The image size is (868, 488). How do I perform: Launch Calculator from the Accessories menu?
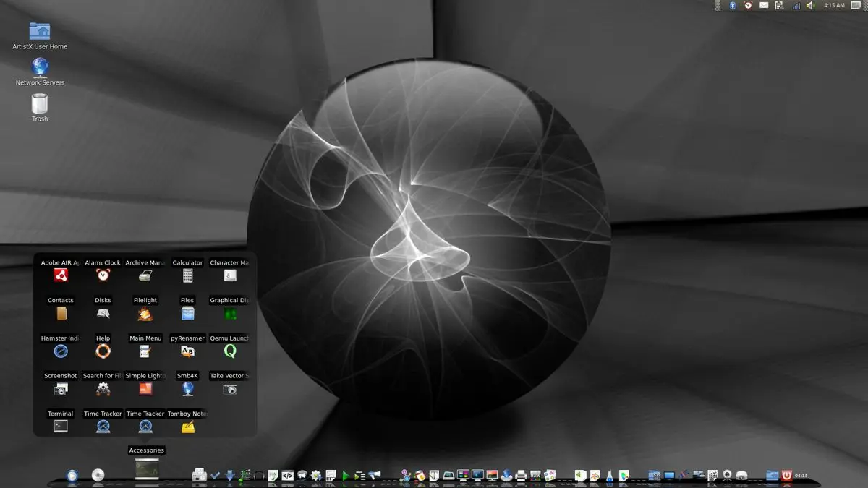[x=187, y=275]
